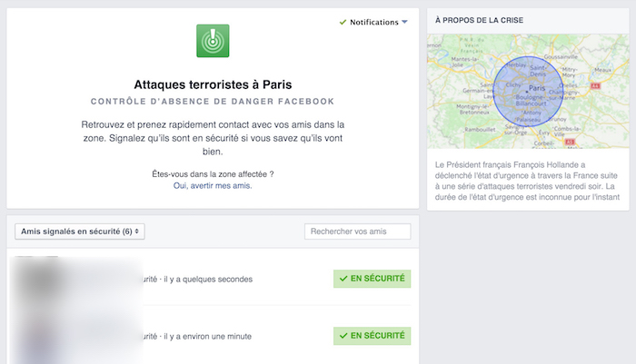Click EN SÉCURITÉ button for 'environ une minute' row
Image resolution: width=636 pixels, height=364 pixels.
click(372, 336)
